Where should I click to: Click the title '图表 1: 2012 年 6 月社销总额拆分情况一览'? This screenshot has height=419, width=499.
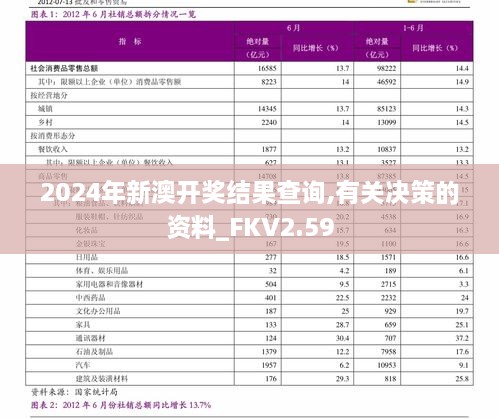(x=113, y=14)
